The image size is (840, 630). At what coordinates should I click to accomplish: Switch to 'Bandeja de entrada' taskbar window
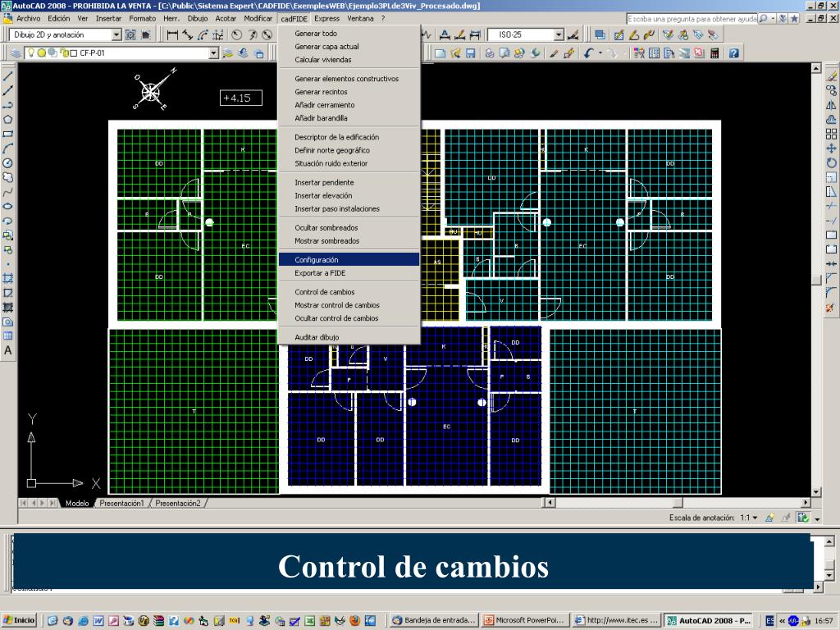pos(433,620)
